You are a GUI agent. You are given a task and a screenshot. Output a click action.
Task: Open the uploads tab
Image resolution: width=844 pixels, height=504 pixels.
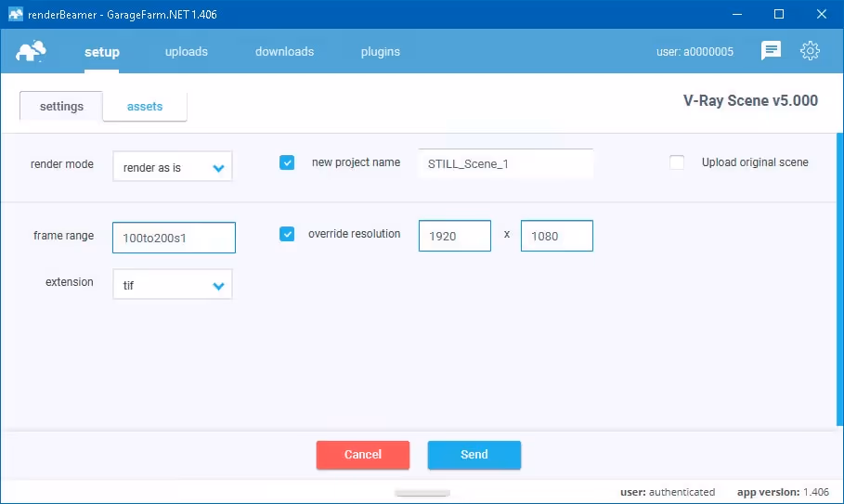point(187,52)
